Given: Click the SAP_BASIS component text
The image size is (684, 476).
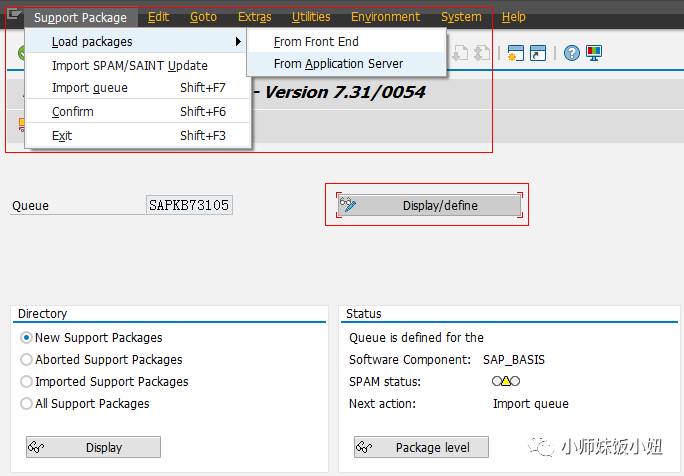Looking at the screenshot, I should (514, 360).
